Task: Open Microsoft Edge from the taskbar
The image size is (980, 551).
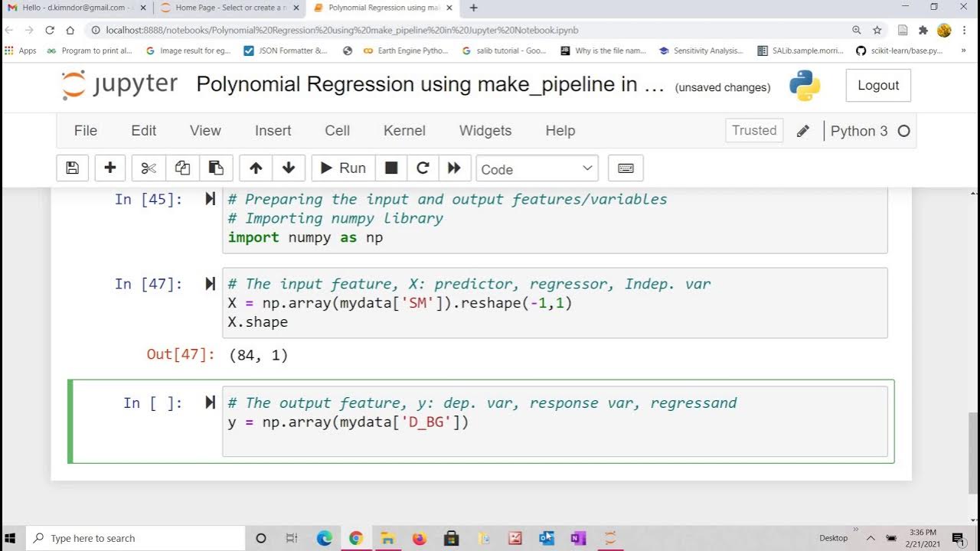Action: tap(324, 538)
